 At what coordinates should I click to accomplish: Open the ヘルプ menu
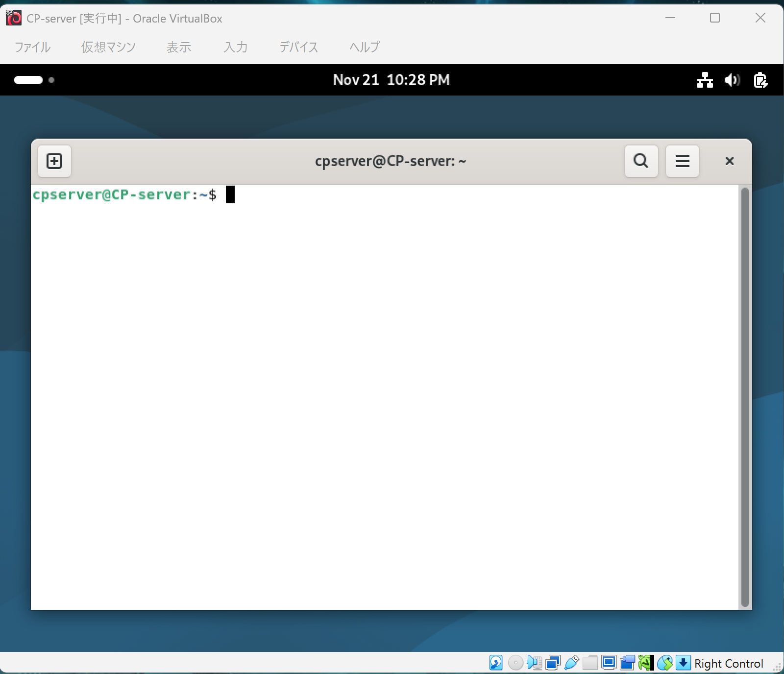click(x=365, y=47)
